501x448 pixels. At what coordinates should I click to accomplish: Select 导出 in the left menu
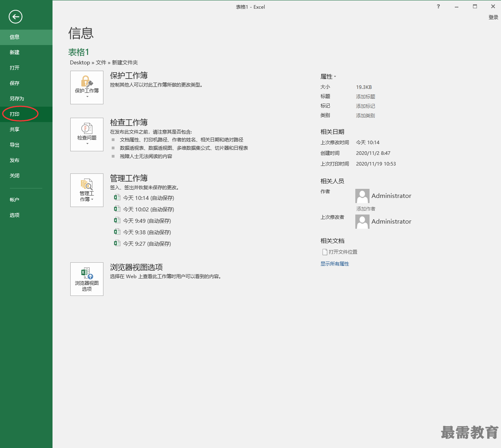coord(26,145)
